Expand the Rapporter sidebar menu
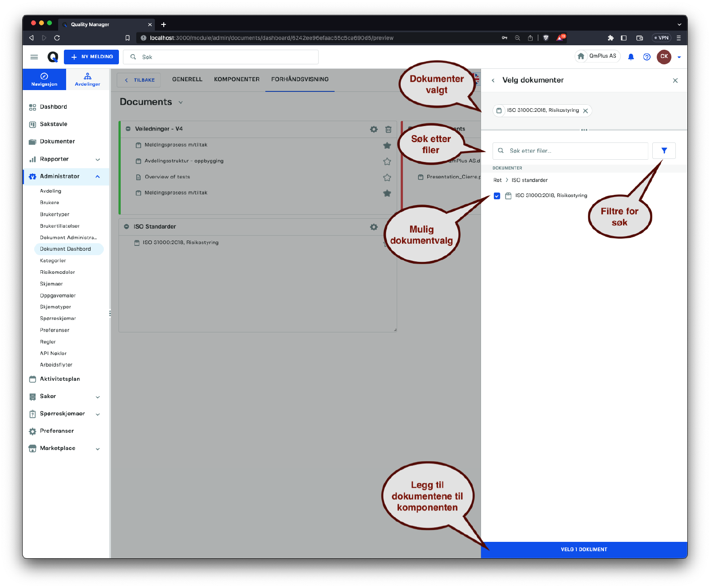710x588 pixels. click(x=98, y=159)
